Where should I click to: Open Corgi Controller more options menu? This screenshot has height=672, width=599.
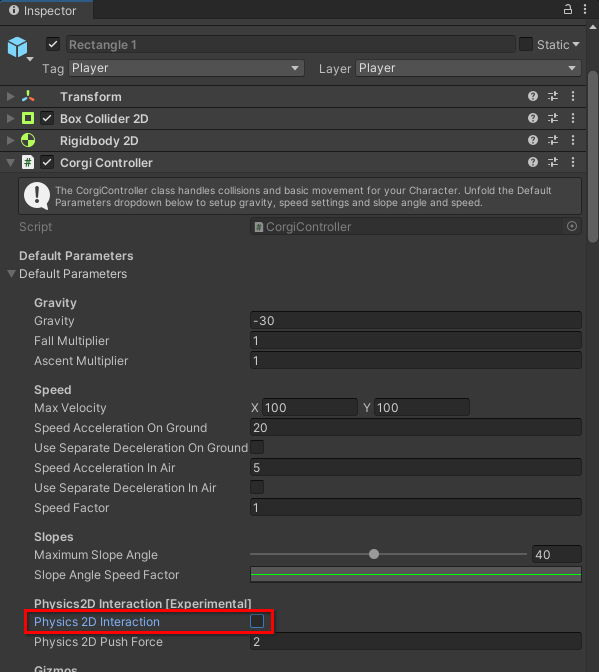tap(573, 162)
